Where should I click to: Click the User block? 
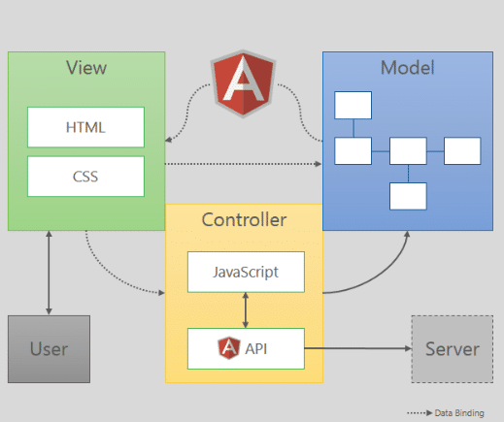(49, 349)
